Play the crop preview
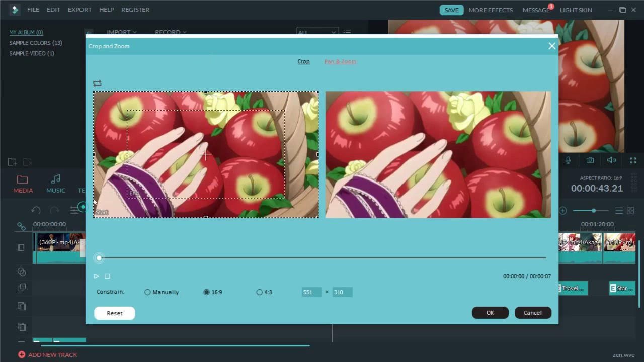 (x=96, y=276)
